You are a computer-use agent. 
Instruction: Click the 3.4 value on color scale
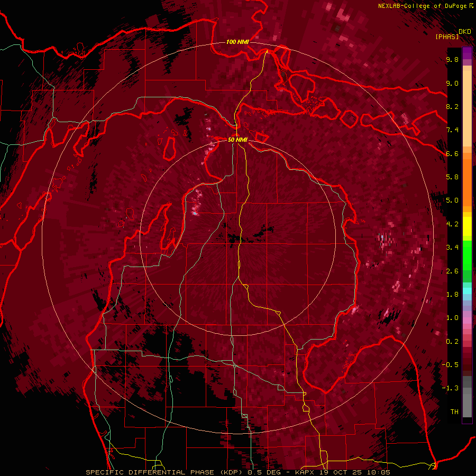452,248
